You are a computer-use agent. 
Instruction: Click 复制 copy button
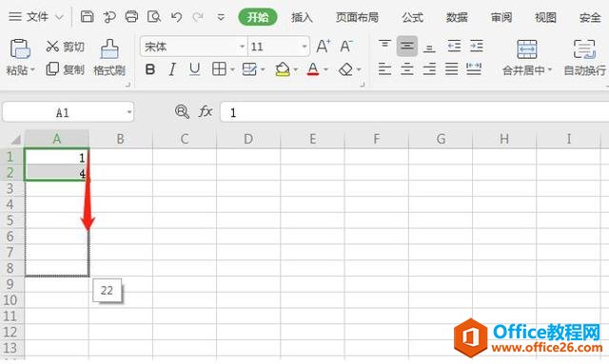pyautogui.click(x=65, y=69)
